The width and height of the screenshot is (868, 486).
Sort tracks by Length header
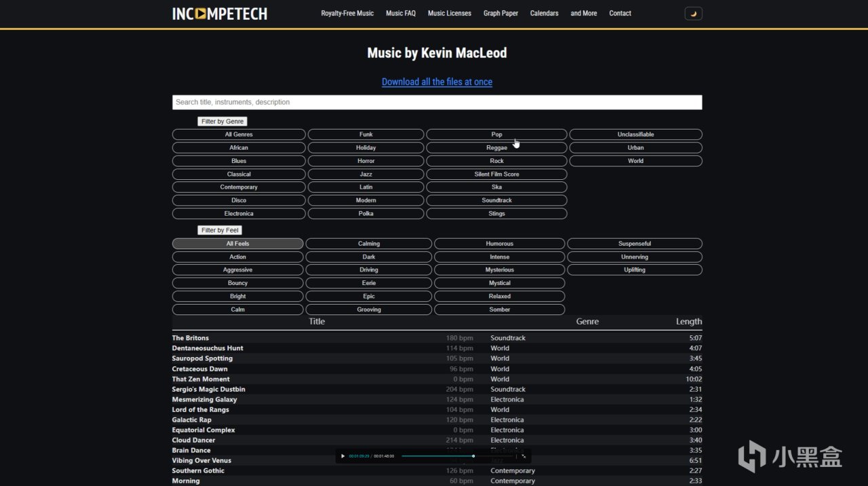(x=689, y=322)
